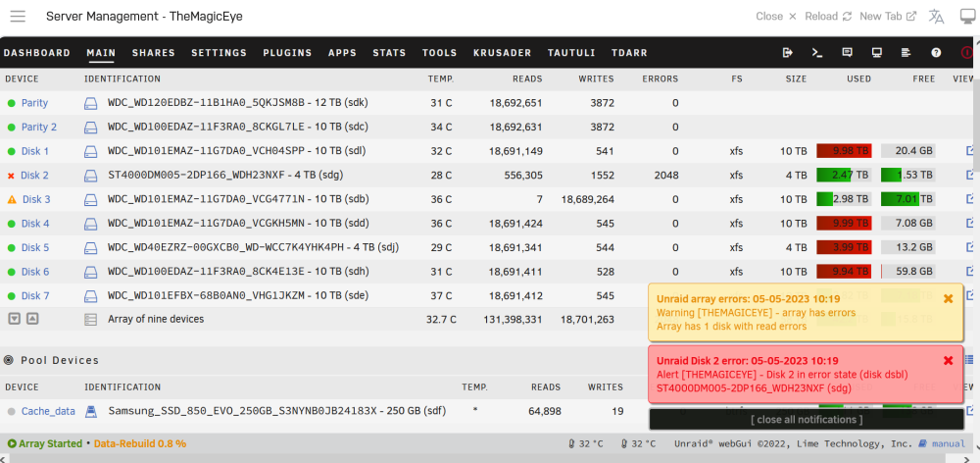The width and height of the screenshot is (980, 463).
Task: Click the drive icon for Disk 5
Action: (x=90, y=248)
